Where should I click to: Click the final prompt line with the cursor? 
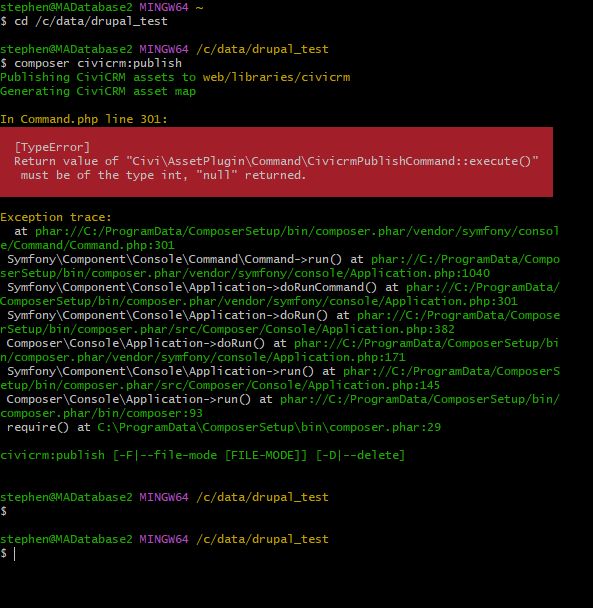[x=8, y=553]
